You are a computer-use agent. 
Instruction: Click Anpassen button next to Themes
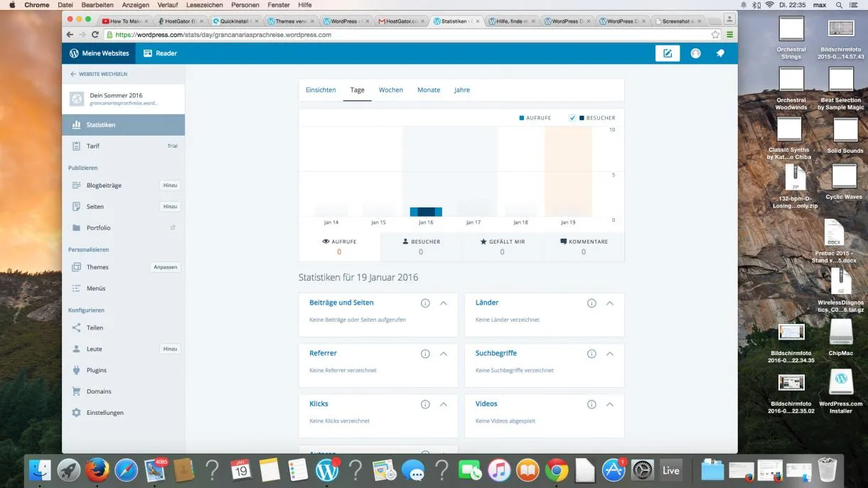point(165,267)
